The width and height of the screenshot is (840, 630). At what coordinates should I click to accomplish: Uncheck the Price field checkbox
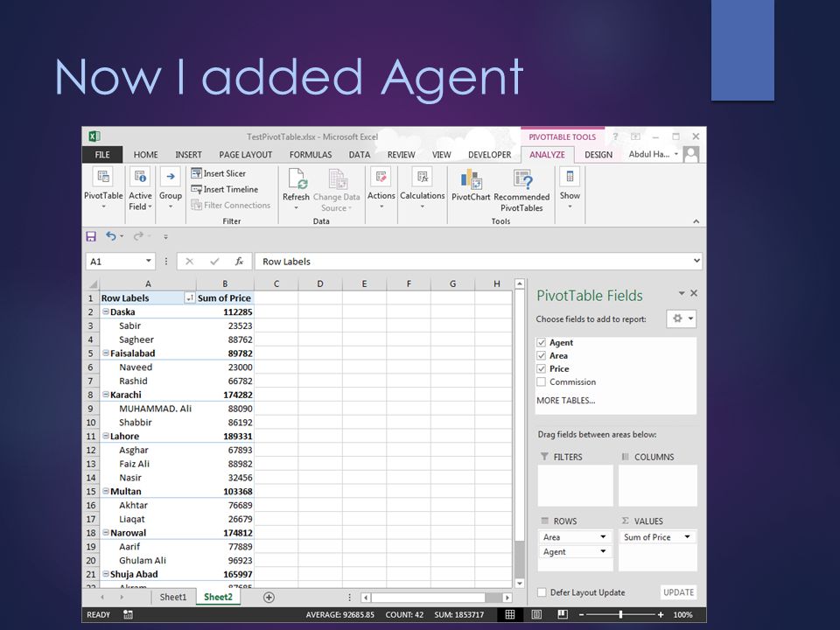click(542, 368)
